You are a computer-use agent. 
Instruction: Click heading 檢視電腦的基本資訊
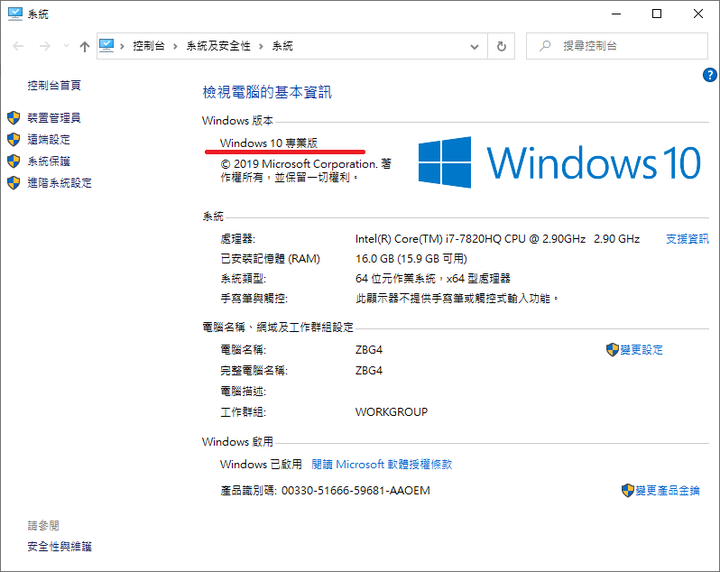267,92
